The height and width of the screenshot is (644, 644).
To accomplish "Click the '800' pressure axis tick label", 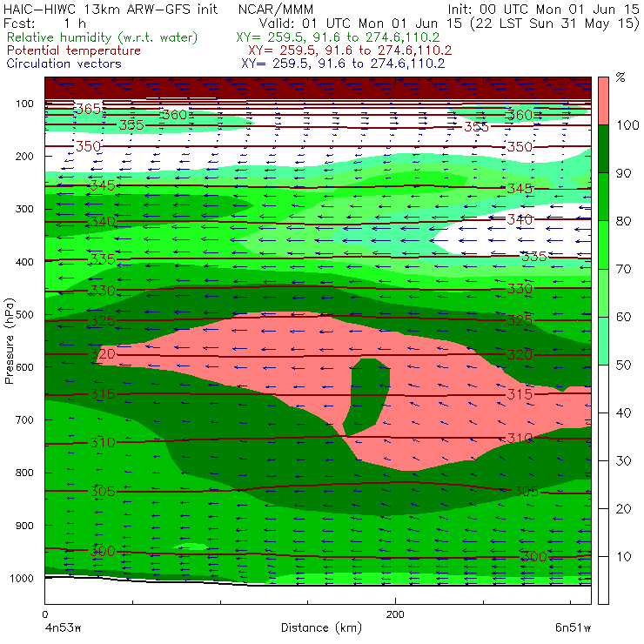I will (x=24, y=473).
